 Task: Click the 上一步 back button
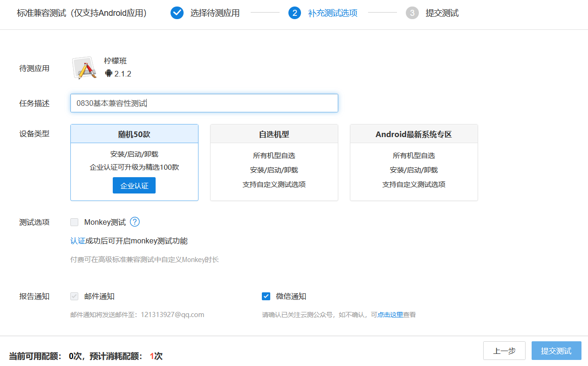(504, 351)
